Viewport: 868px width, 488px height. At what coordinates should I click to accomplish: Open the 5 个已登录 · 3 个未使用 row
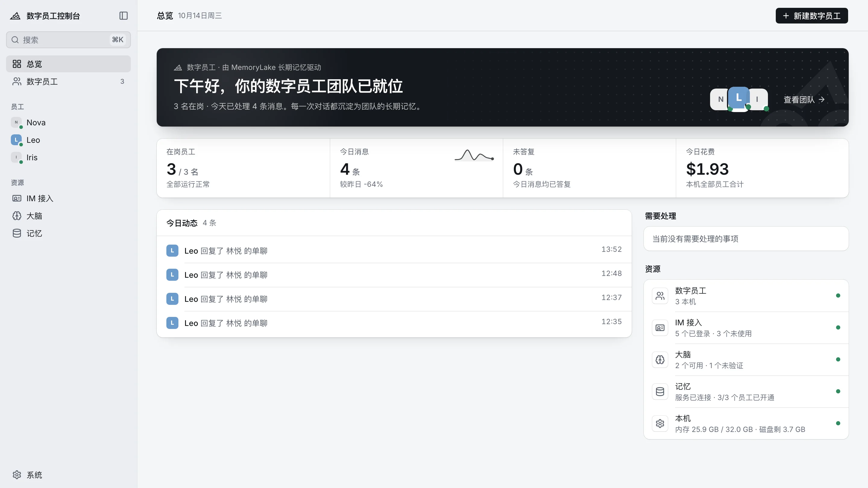click(x=746, y=328)
